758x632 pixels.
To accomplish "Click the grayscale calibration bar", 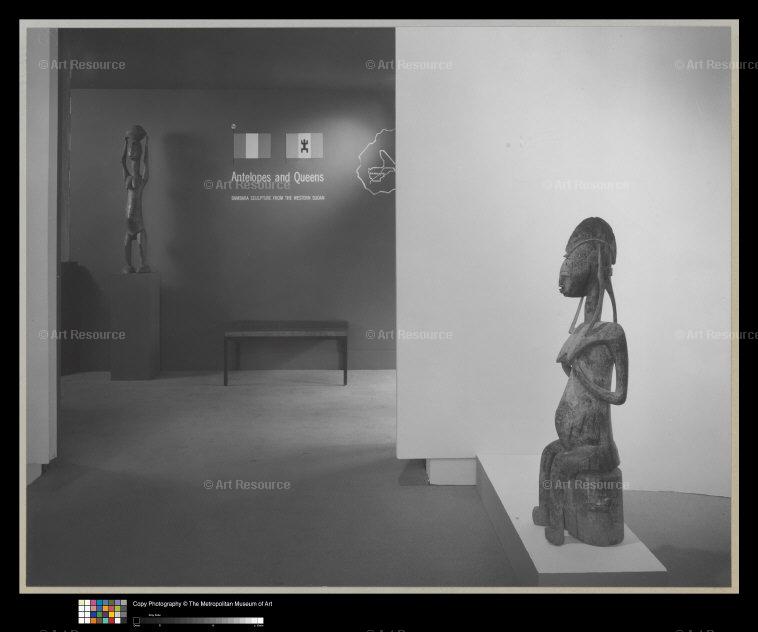I will coord(198,621).
